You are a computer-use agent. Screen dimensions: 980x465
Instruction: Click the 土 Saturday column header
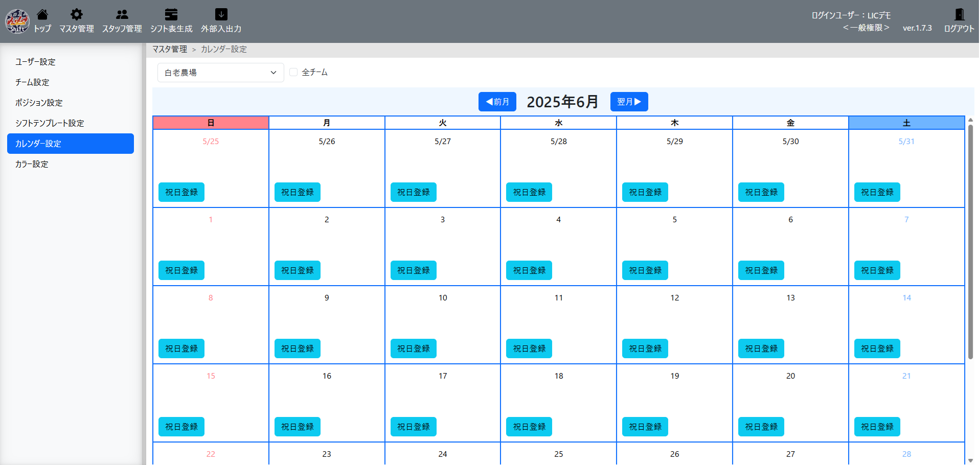click(x=906, y=123)
